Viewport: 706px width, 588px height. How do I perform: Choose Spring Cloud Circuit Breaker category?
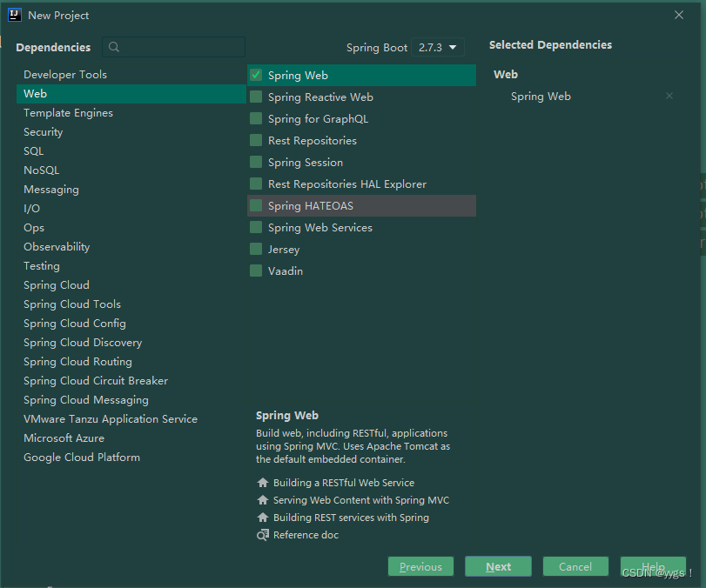pos(131,381)
